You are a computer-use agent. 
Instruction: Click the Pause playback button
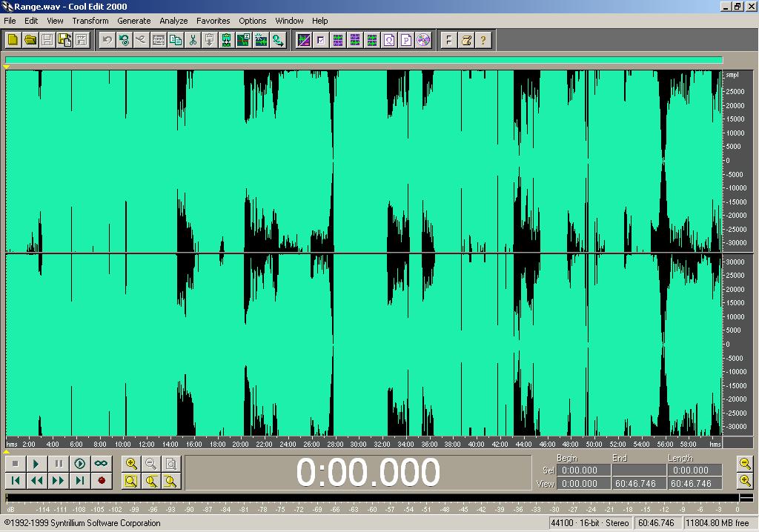click(x=58, y=464)
